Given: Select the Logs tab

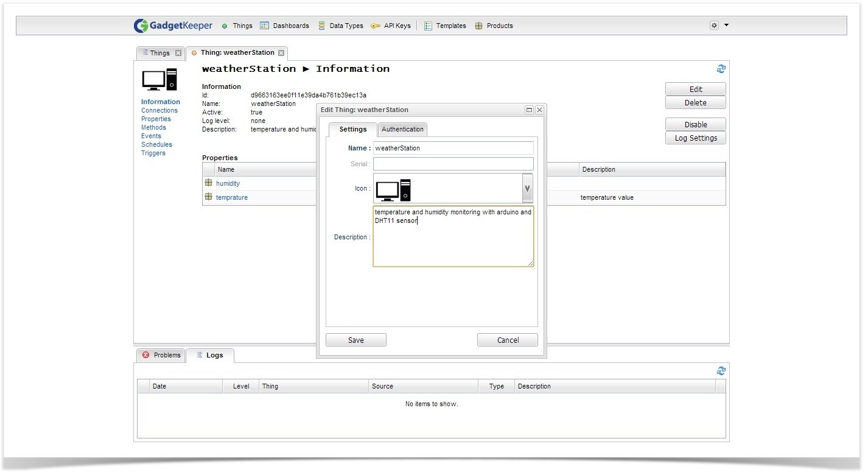Looking at the screenshot, I should [x=210, y=355].
